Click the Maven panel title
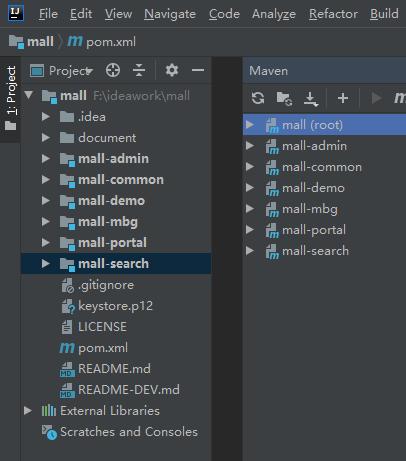This screenshot has height=461, width=406. [268, 71]
